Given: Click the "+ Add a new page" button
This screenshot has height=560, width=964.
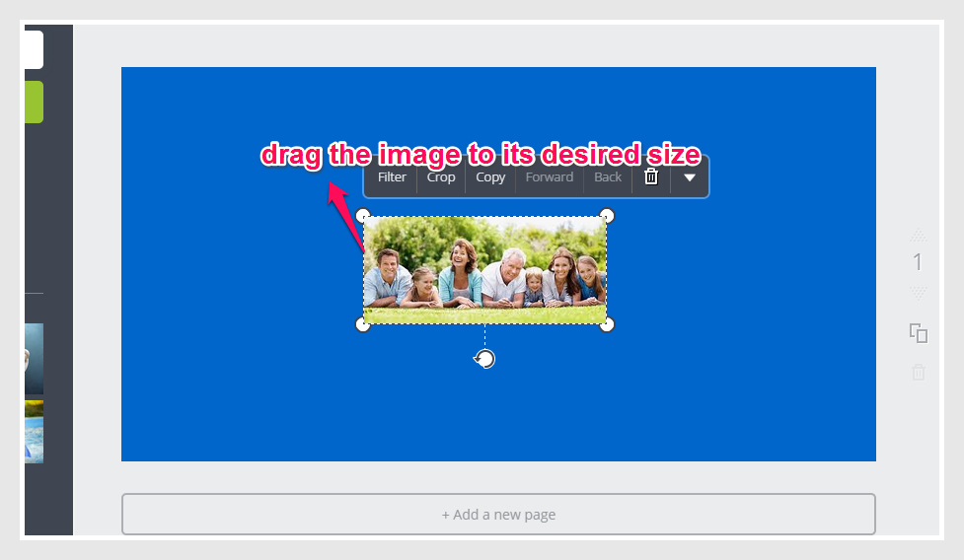Looking at the screenshot, I should pyautogui.click(x=498, y=515).
